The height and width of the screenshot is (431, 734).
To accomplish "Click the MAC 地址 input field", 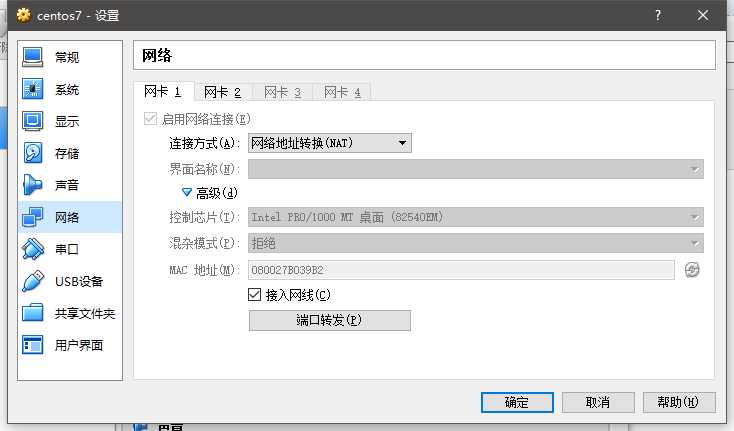I will click(x=461, y=270).
